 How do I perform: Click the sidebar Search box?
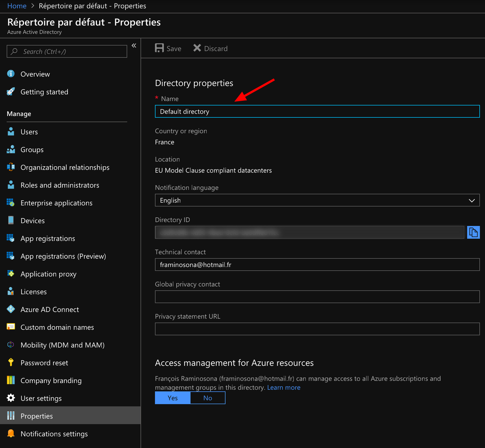pyautogui.click(x=67, y=52)
